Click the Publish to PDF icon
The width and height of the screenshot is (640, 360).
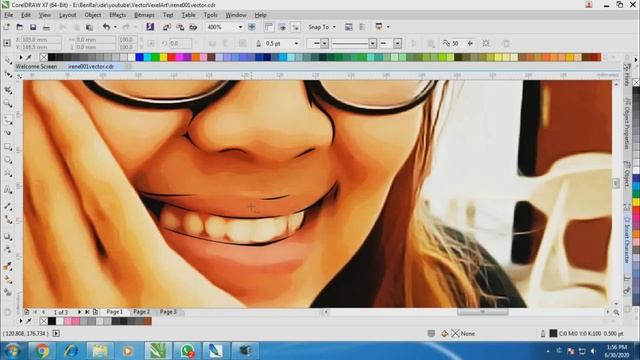tap(193, 27)
